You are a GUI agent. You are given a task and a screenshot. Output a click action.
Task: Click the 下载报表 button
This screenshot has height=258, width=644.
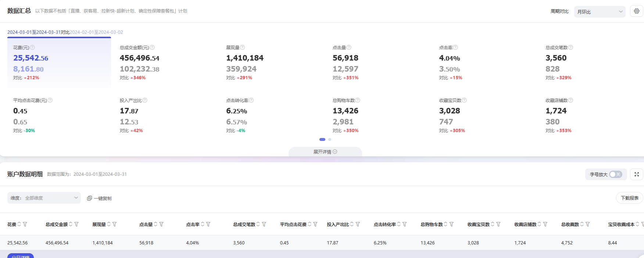pyautogui.click(x=629, y=198)
